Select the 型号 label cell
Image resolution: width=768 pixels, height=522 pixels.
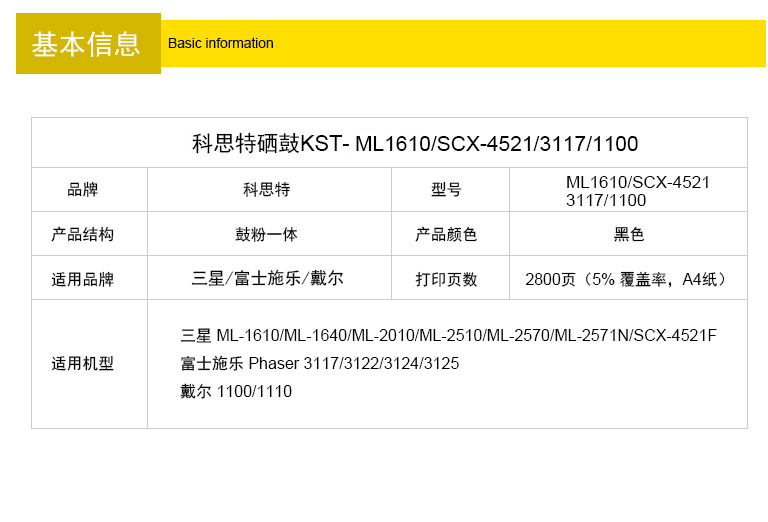pos(446,190)
